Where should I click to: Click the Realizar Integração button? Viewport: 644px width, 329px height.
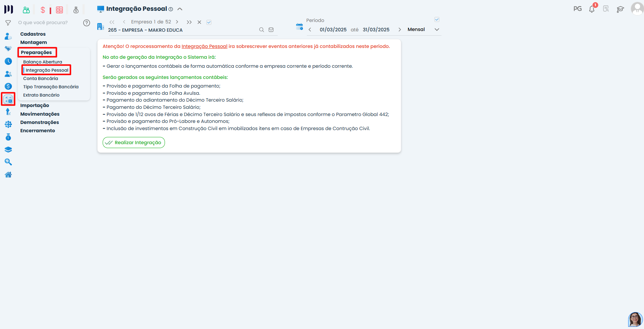point(134,142)
